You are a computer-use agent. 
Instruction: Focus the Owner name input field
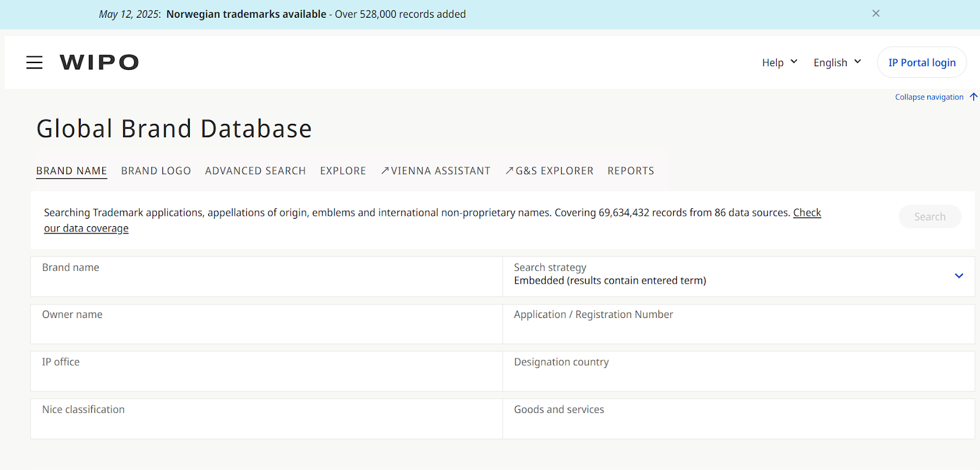266,324
